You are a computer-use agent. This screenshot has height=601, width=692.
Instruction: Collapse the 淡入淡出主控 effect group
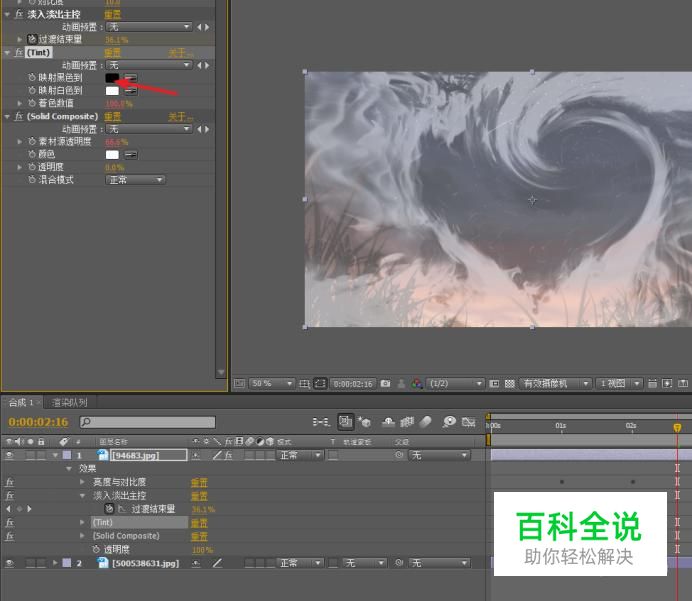coord(7,15)
